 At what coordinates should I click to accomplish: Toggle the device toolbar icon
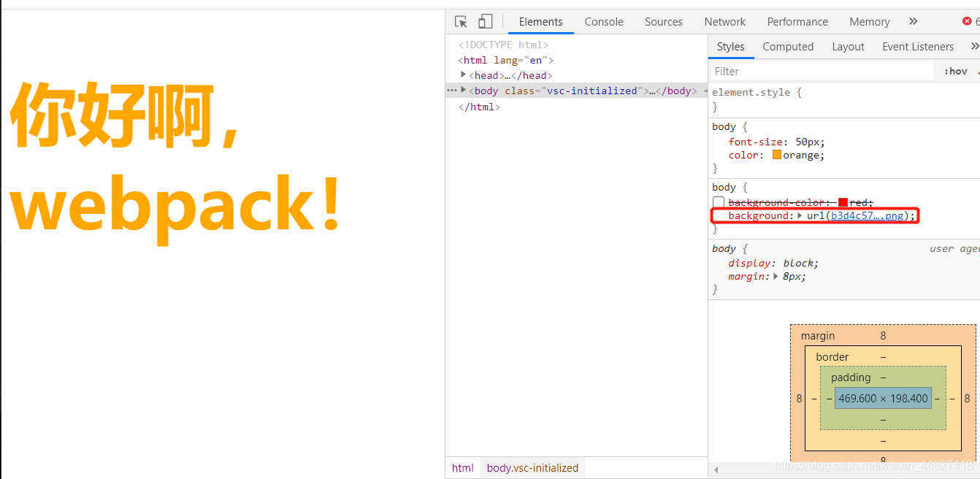pyautogui.click(x=486, y=22)
